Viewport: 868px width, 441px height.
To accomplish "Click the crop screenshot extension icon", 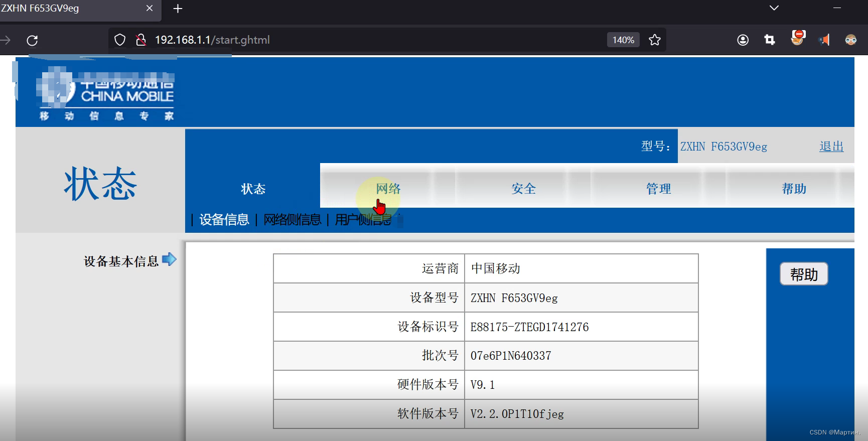I will tap(770, 40).
